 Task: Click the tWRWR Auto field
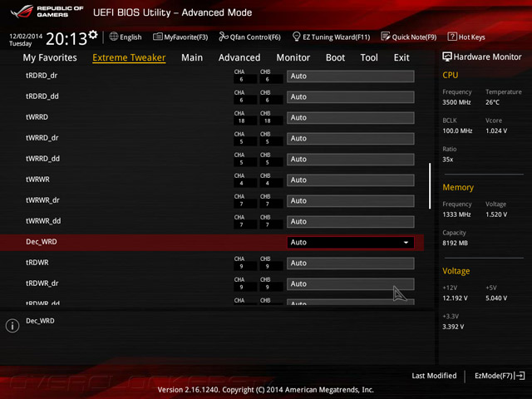[x=351, y=180]
